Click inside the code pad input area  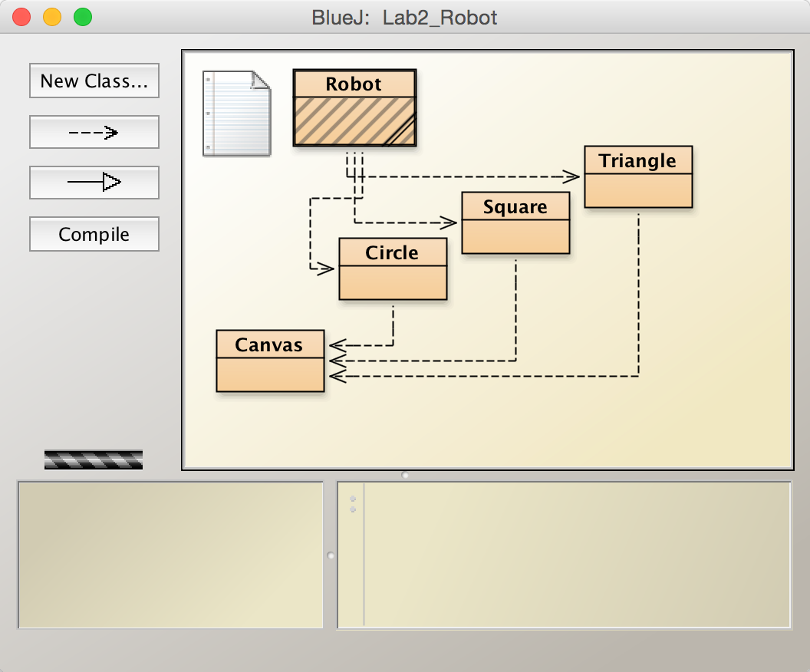[575, 555]
